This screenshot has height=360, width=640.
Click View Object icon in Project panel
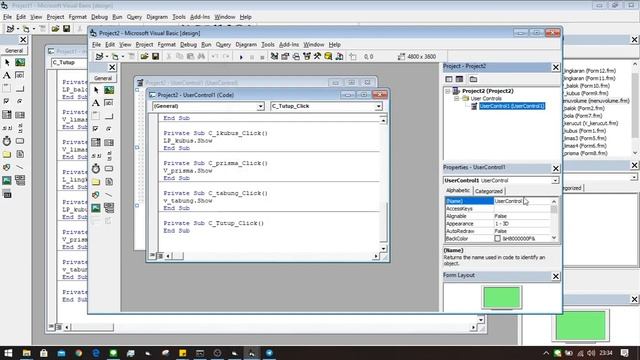tap(459, 79)
